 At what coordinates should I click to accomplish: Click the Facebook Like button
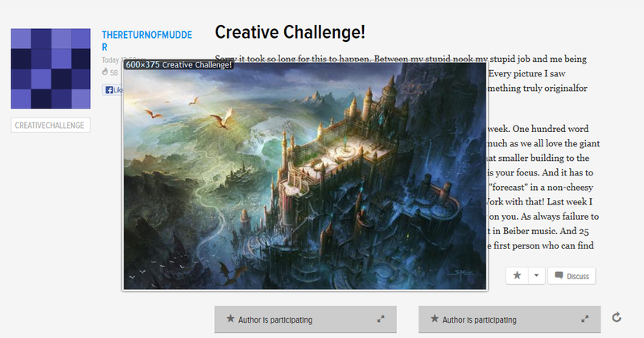[113, 90]
